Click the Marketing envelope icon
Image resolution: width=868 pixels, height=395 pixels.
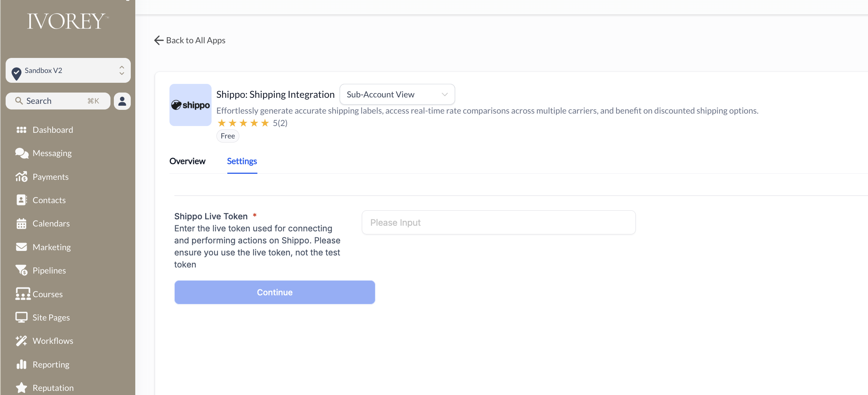[x=21, y=247]
